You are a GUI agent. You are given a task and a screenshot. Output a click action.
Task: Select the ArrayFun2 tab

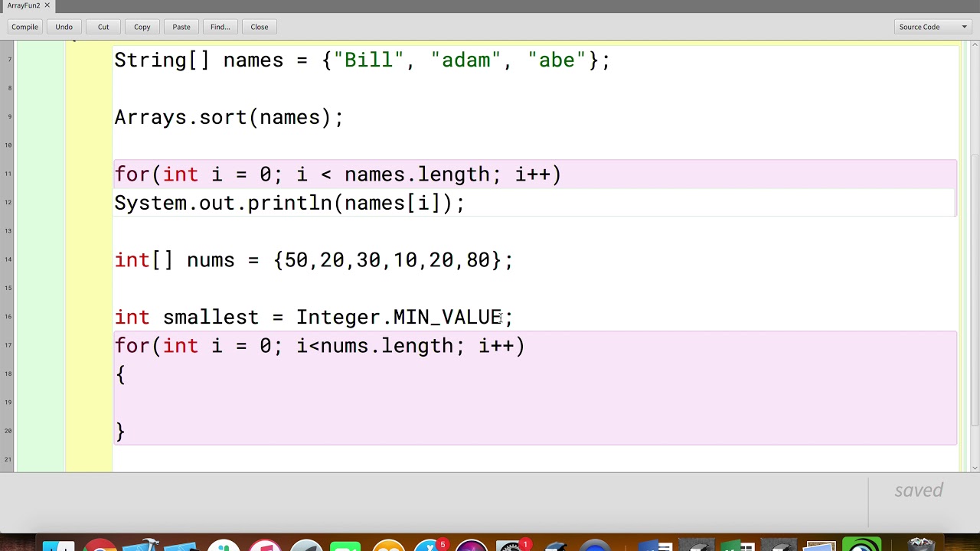pyautogui.click(x=24, y=5)
